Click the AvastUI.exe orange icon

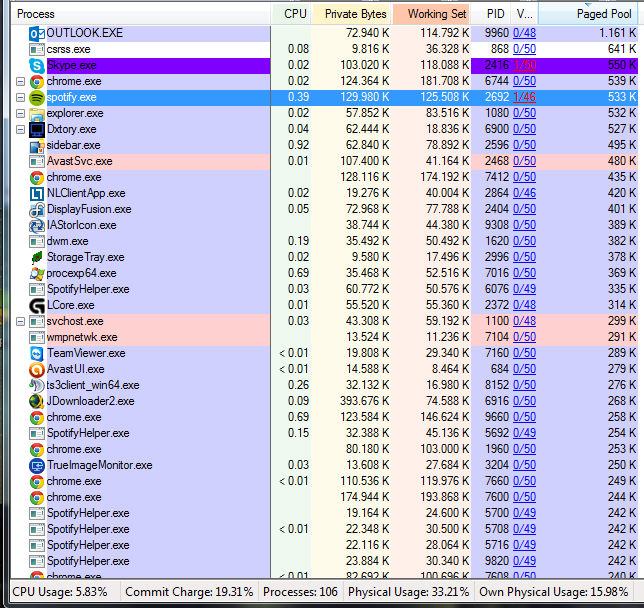37,370
